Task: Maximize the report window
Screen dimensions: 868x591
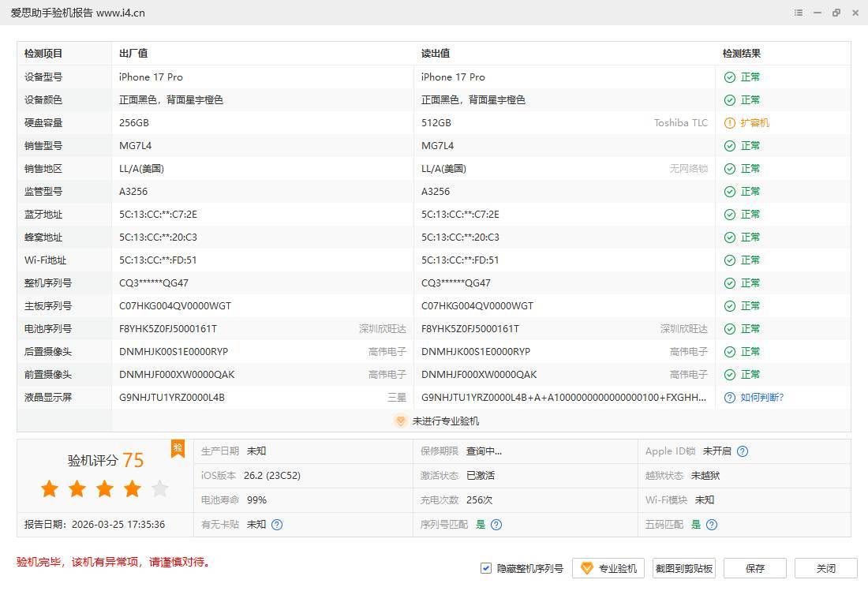Action: point(836,13)
